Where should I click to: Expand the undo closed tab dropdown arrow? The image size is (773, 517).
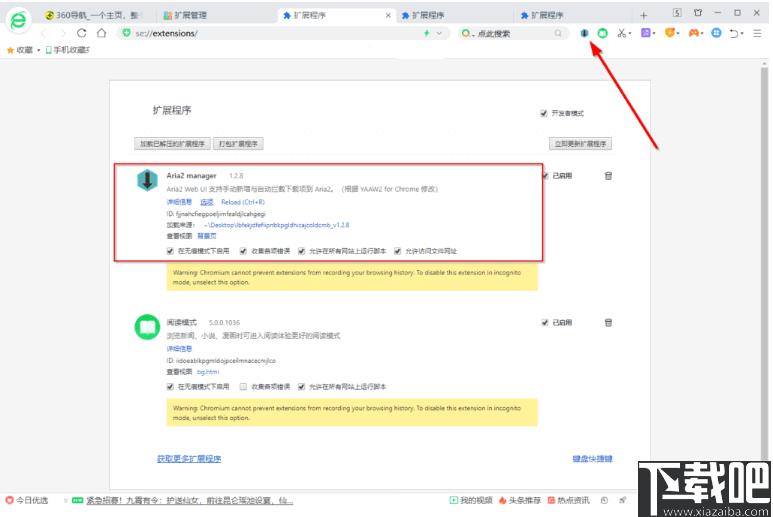pyautogui.click(x=741, y=34)
